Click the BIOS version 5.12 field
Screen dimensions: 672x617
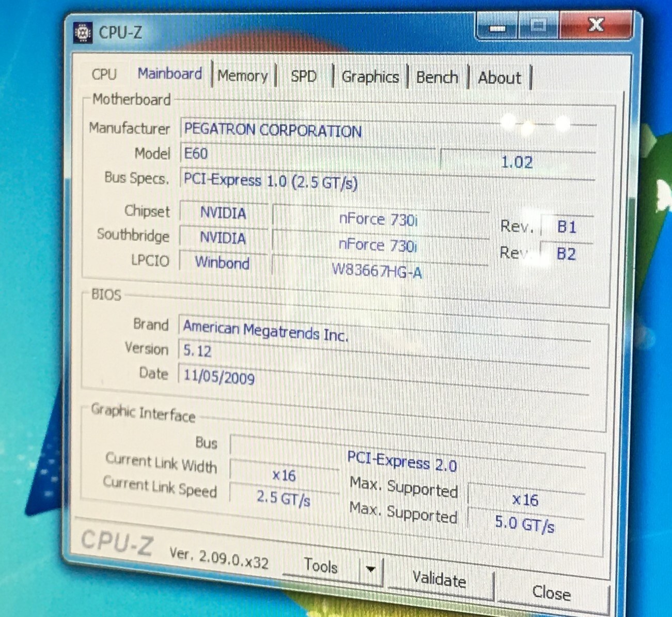point(385,356)
